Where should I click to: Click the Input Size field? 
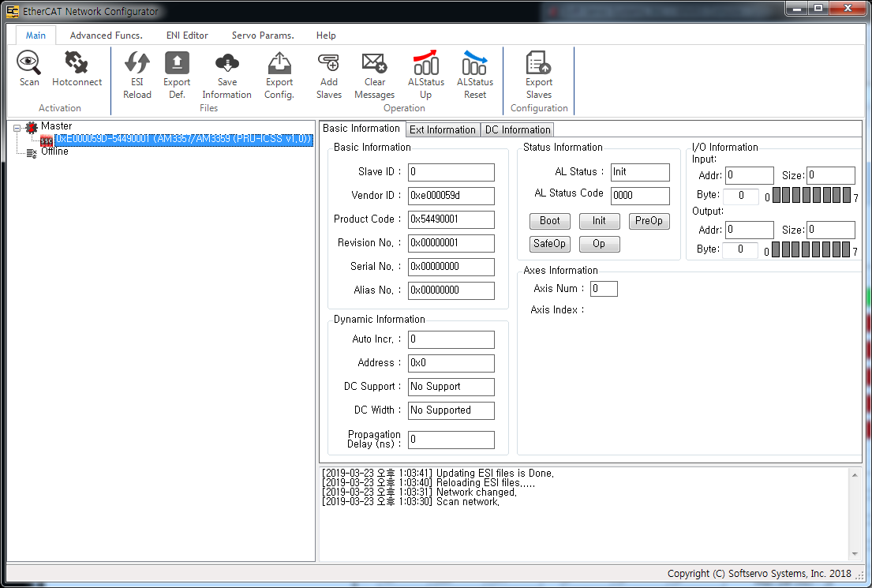(831, 176)
